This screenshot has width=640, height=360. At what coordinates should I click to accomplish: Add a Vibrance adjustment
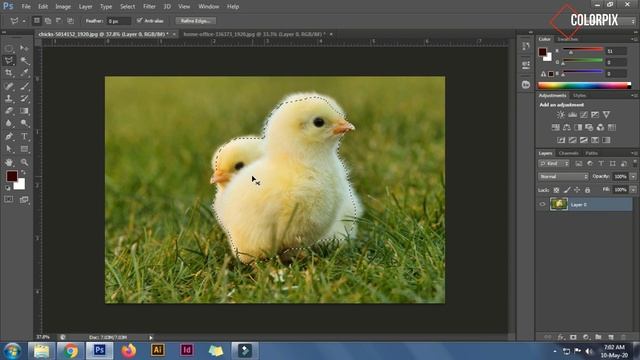point(607,115)
